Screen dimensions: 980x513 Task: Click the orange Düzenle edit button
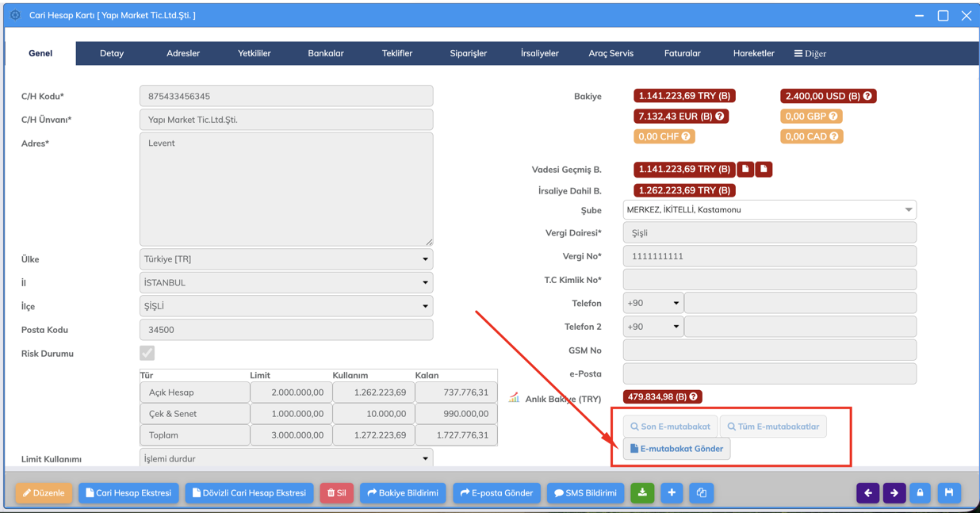44,493
